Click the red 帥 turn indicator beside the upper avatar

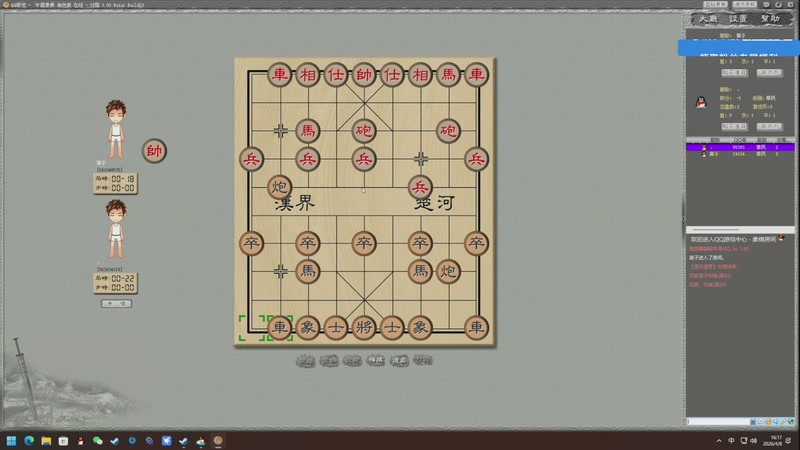pyautogui.click(x=154, y=151)
